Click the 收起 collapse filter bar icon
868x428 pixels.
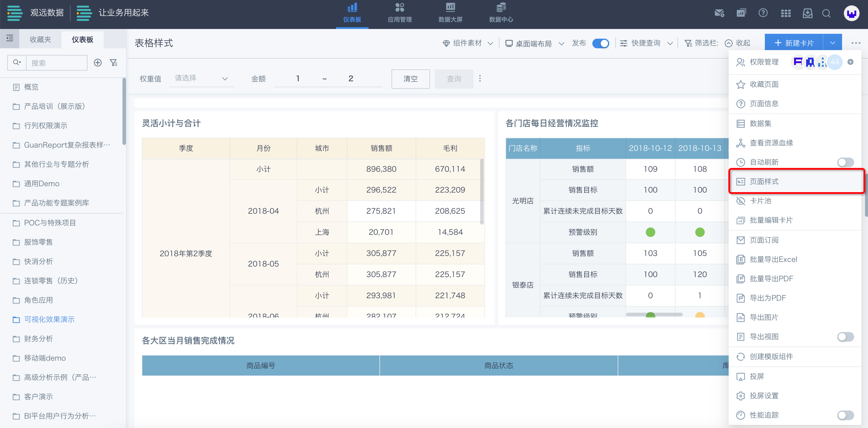click(728, 43)
